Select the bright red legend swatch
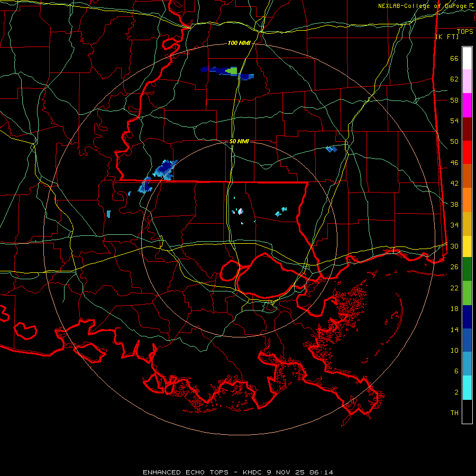 click(467, 152)
